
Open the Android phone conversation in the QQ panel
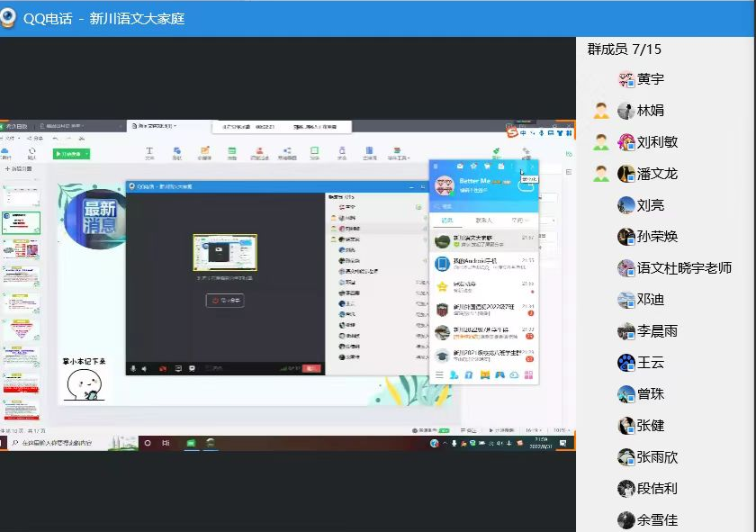tap(483, 264)
